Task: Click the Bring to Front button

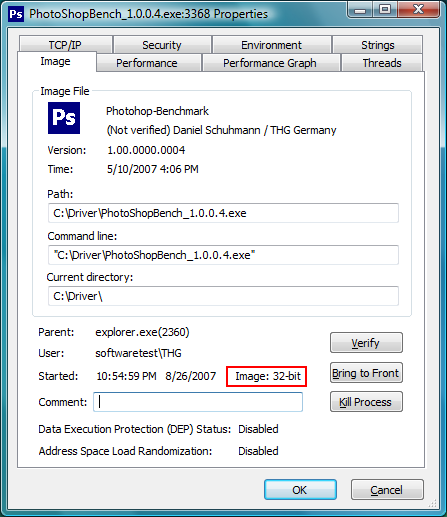Action: pyautogui.click(x=366, y=373)
